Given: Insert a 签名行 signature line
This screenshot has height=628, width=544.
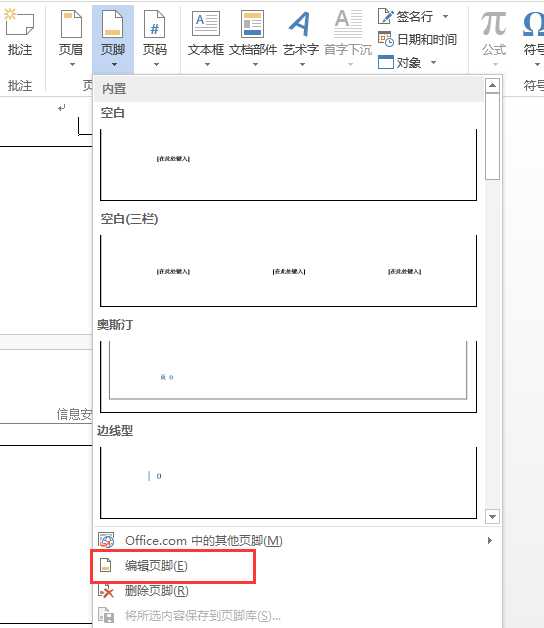Looking at the screenshot, I should (405, 16).
